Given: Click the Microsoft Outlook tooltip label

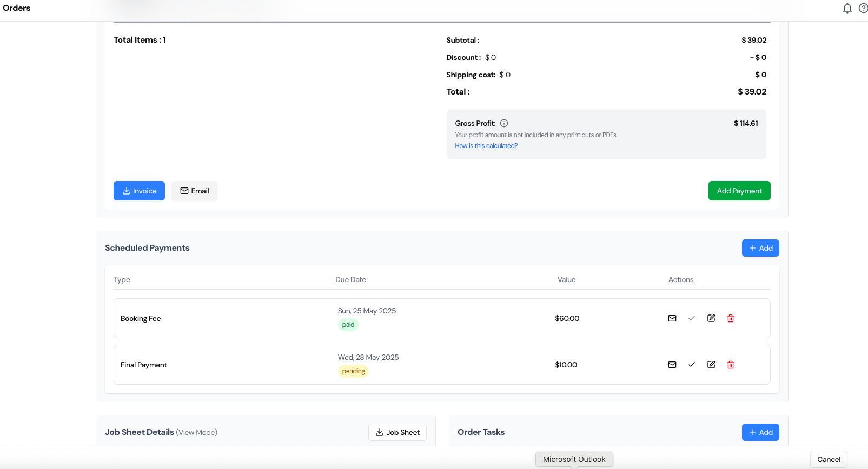Looking at the screenshot, I should 574,459.
